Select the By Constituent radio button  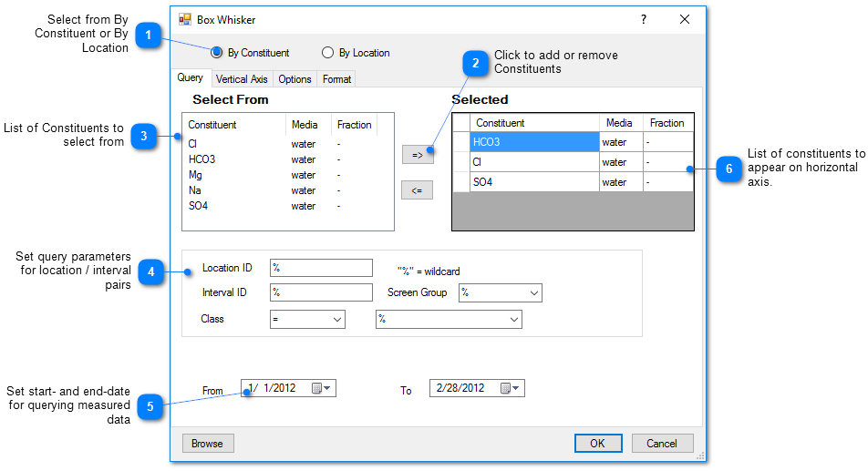tap(217, 53)
